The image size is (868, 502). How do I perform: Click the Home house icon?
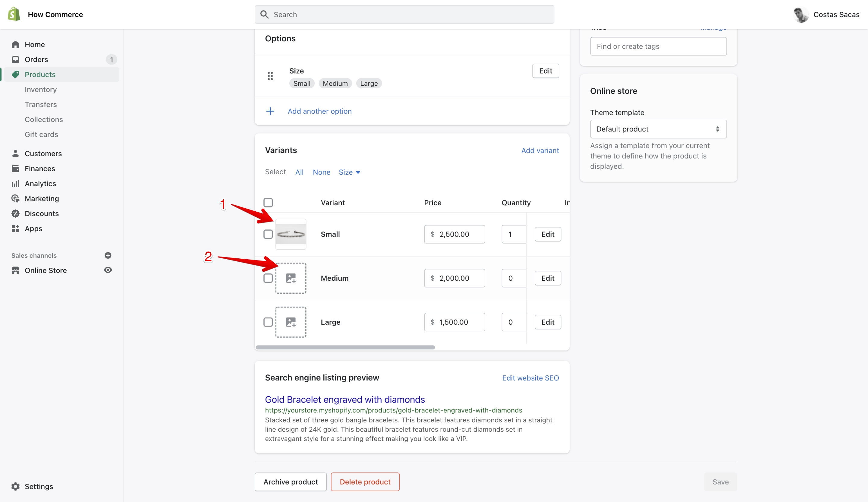(15, 44)
